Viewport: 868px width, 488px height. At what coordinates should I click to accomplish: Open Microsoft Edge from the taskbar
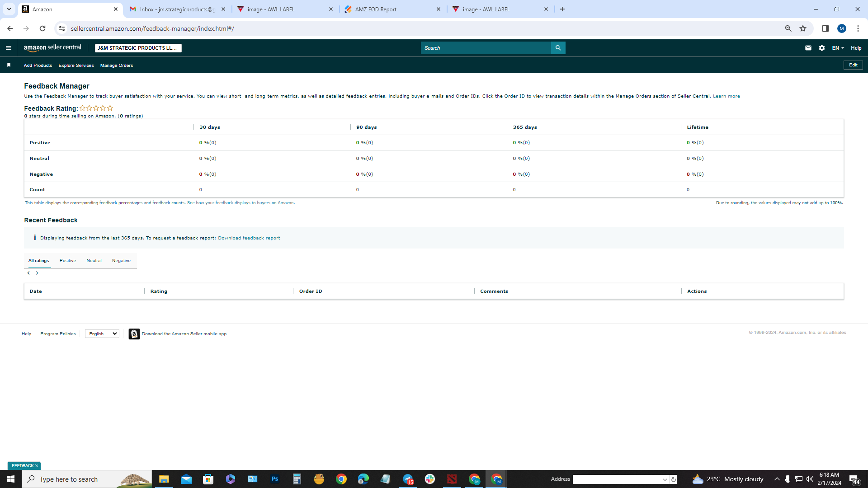click(x=363, y=479)
